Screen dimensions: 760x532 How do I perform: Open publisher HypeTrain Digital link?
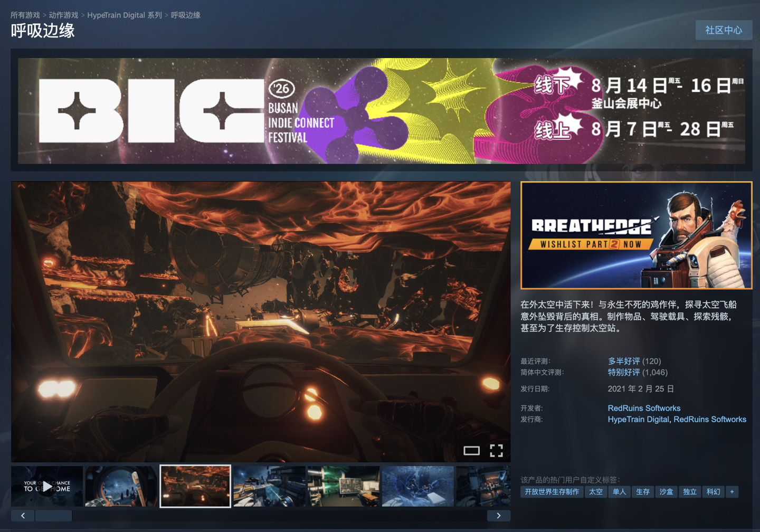point(639,419)
